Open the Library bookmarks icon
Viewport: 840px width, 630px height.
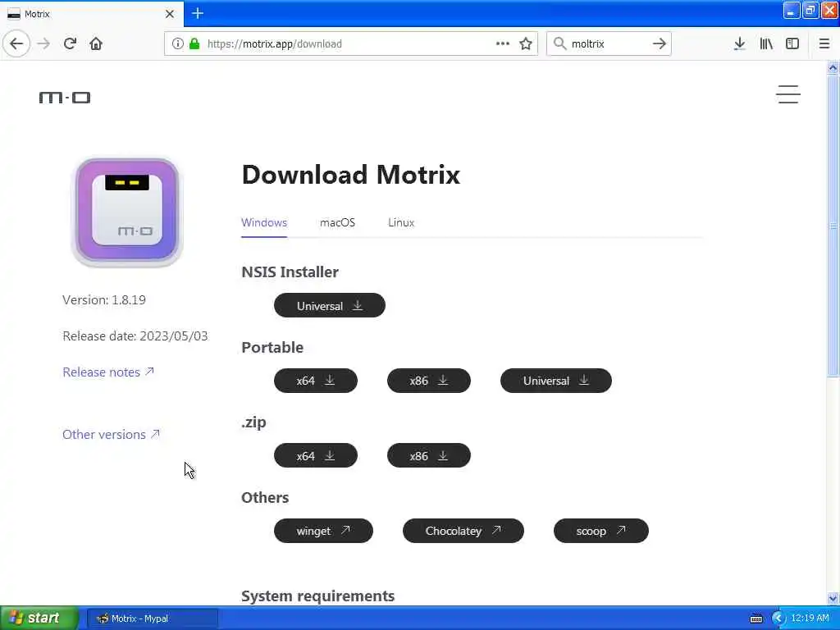pyautogui.click(x=766, y=43)
